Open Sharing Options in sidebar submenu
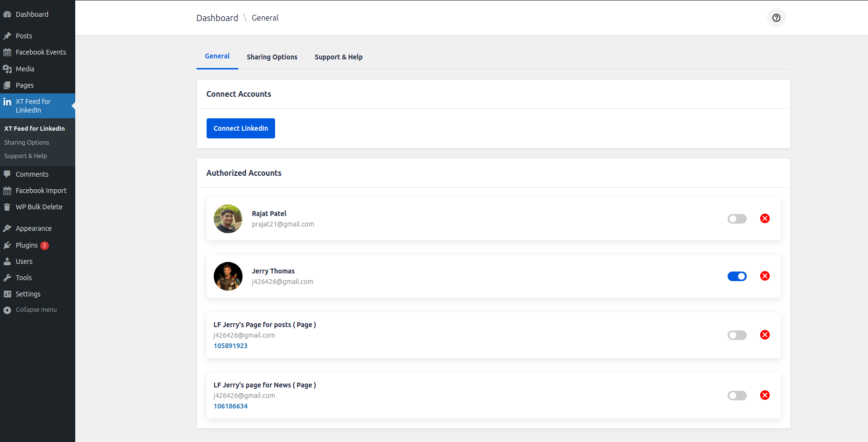 click(x=27, y=143)
